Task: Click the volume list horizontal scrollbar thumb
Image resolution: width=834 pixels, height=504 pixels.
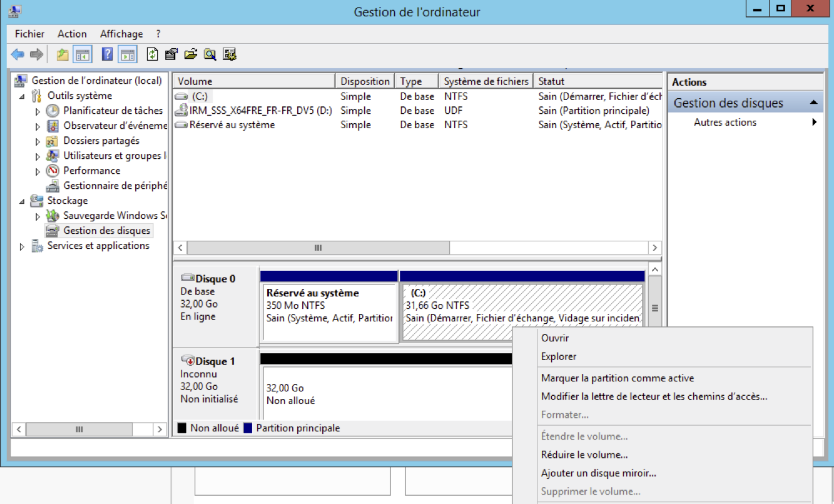Action: pyautogui.click(x=318, y=248)
